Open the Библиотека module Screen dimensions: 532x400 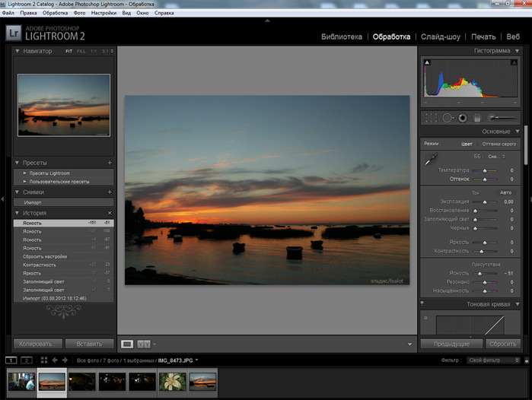coord(342,37)
